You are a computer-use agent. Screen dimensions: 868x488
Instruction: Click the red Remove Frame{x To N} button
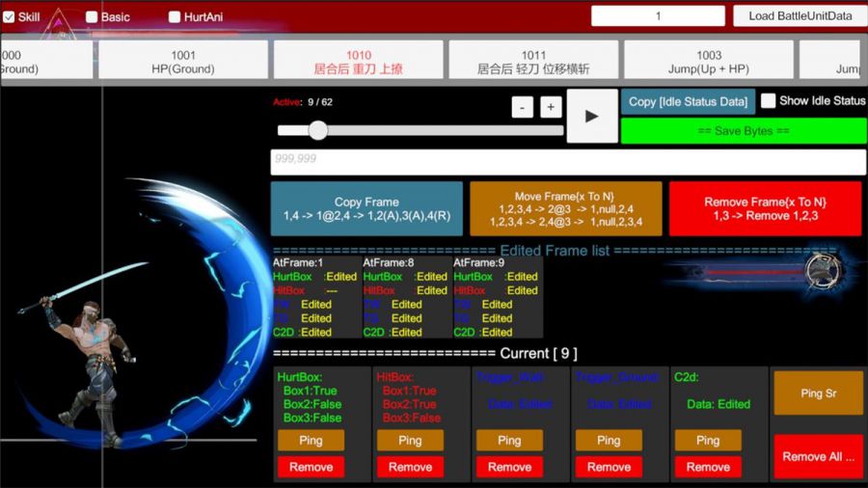click(765, 208)
